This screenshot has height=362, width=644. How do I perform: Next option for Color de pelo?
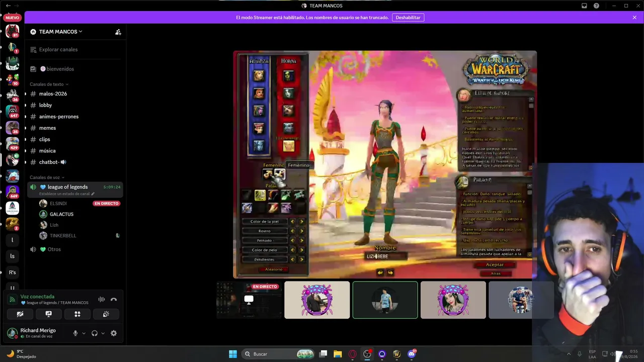[x=302, y=250]
